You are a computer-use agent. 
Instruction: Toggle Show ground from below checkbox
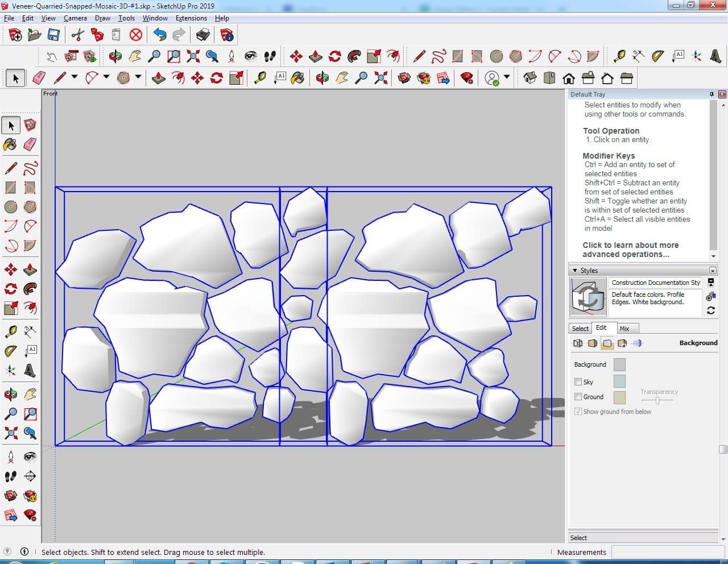coord(578,412)
